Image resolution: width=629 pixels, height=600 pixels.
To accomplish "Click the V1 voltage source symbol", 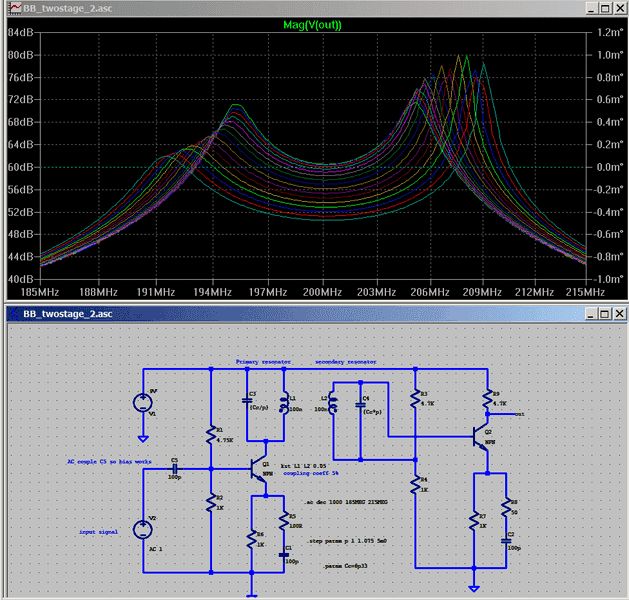I will [x=143, y=405].
